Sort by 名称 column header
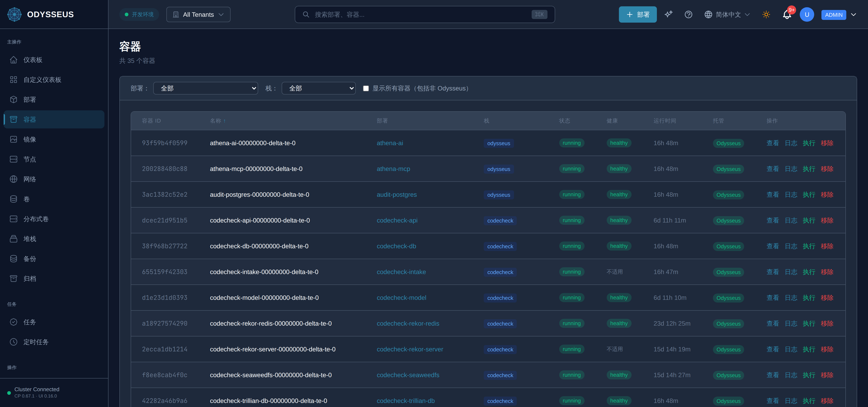The image size is (868, 407). 218,121
